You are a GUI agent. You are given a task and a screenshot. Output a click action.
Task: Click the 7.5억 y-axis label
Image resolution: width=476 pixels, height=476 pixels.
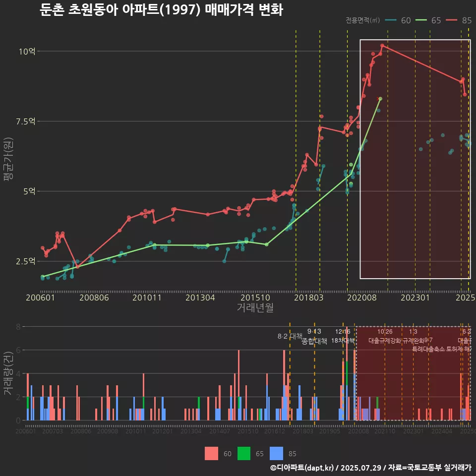coord(25,121)
